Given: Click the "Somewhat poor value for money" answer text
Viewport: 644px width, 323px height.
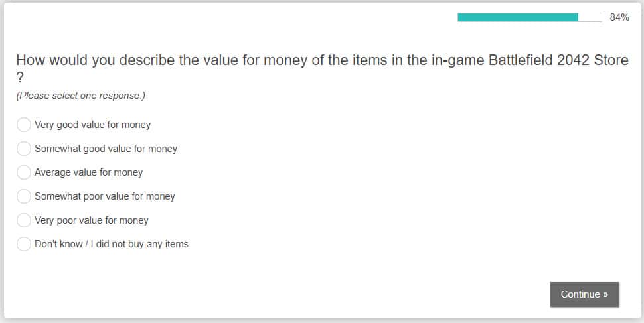Looking at the screenshot, I should pos(104,196).
